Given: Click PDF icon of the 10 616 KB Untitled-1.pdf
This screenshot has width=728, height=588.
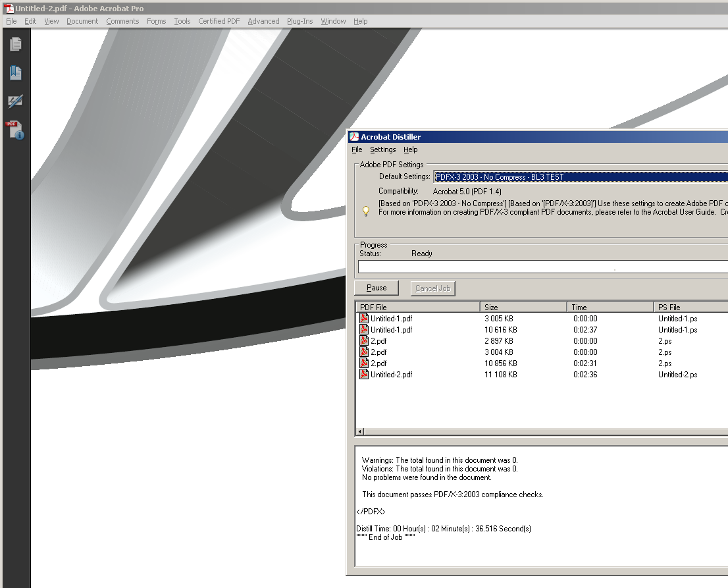Looking at the screenshot, I should tap(364, 329).
